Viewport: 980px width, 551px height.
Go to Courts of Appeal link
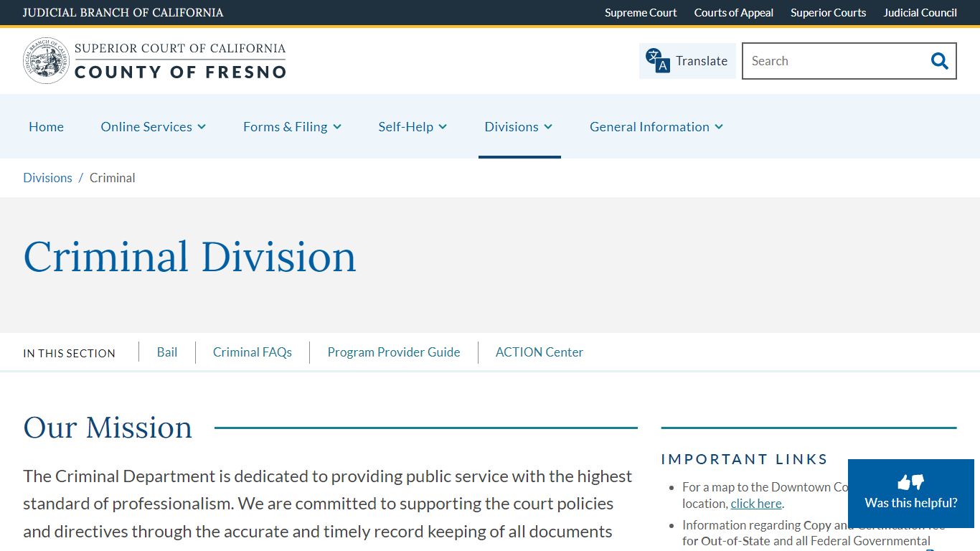(x=733, y=13)
